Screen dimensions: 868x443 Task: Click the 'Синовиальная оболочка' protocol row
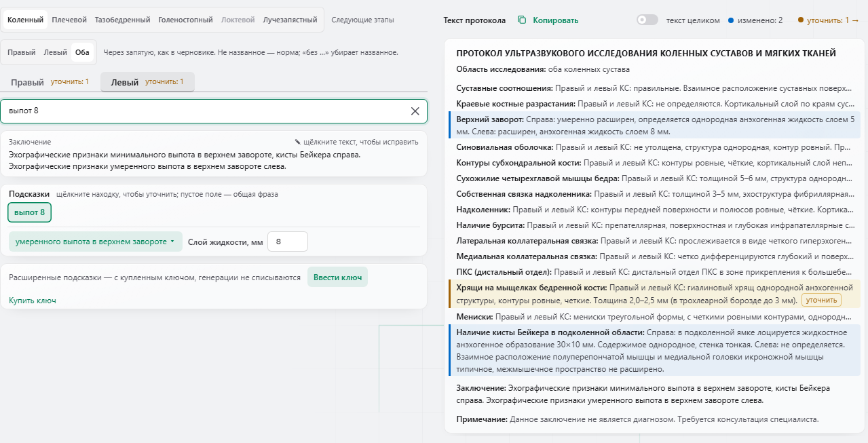point(654,147)
